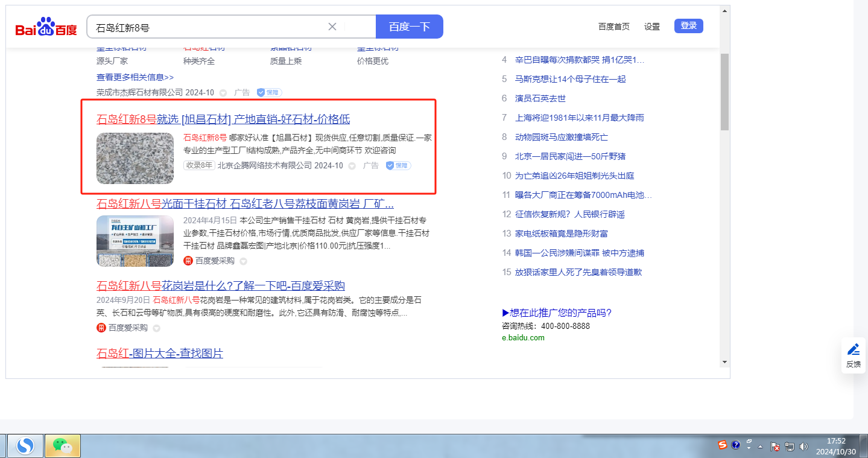Show hidden tray icons arrow
The width and height of the screenshot is (868, 458).
(x=760, y=447)
